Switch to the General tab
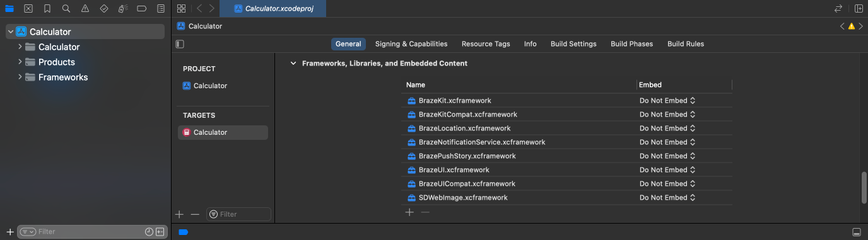This screenshot has height=240, width=868. [x=348, y=44]
